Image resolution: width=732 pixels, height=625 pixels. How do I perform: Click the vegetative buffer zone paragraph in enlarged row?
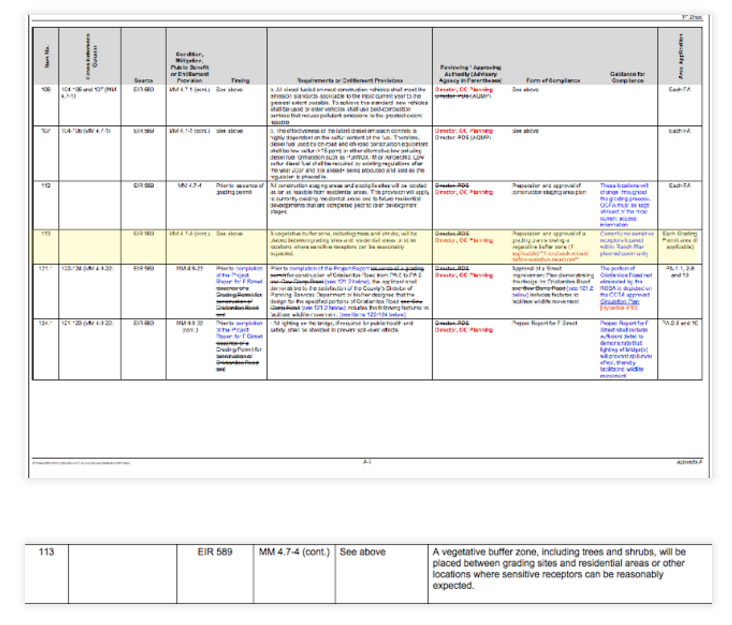559,569
